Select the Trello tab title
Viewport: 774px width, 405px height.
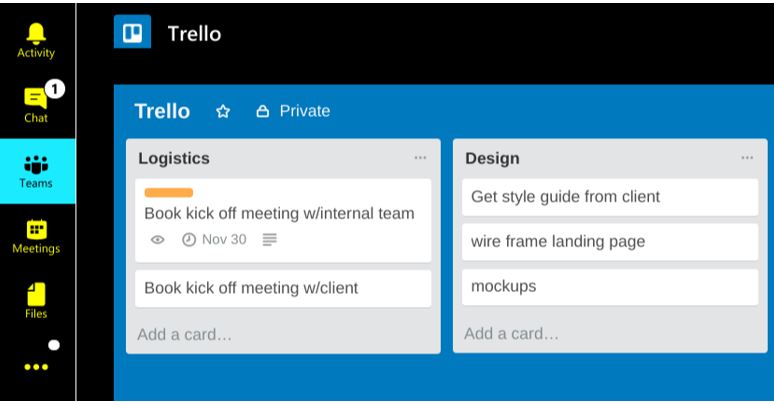tap(194, 34)
